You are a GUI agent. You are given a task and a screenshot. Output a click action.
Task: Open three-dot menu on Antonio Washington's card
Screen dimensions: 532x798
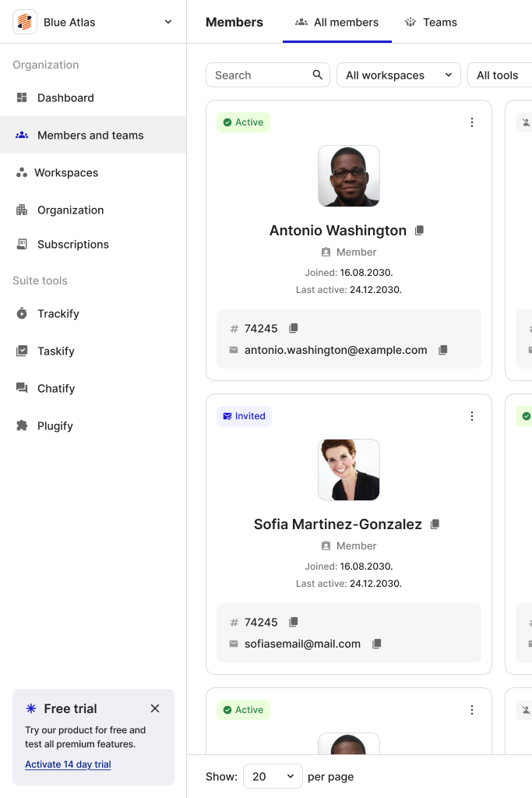472,122
